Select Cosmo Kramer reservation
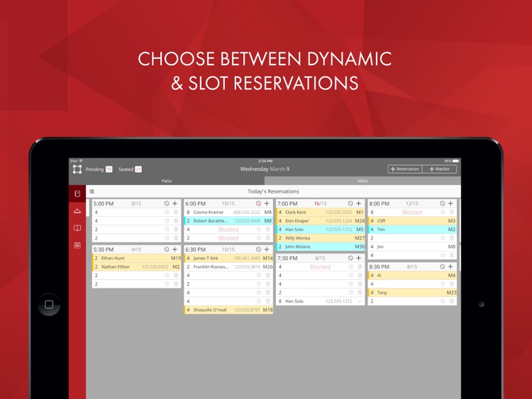 coord(228,212)
